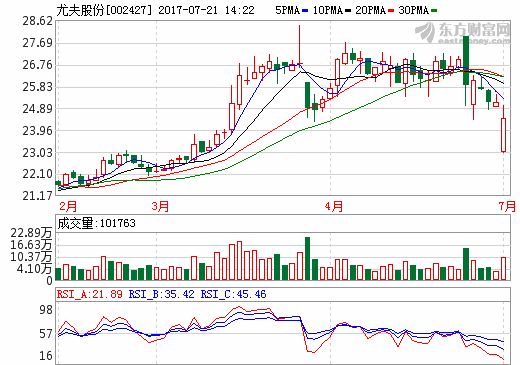Click the 25.83 price axis label
520x365 pixels.
pos(38,87)
